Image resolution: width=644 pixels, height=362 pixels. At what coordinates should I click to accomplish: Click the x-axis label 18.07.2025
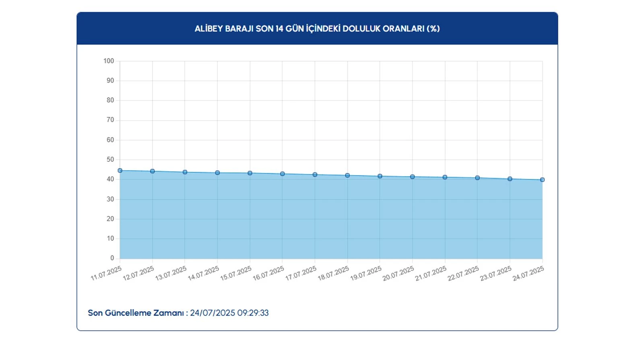[333, 274]
